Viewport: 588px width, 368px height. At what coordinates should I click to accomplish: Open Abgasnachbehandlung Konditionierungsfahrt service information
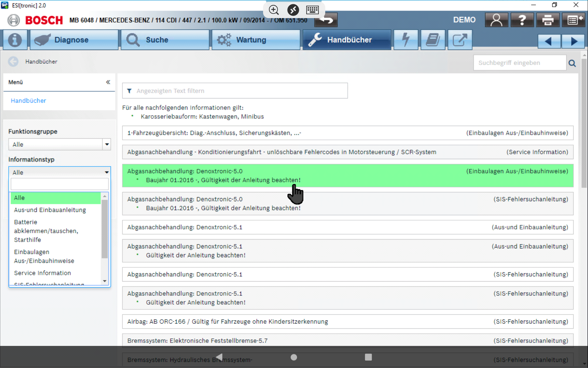click(348, 152)
